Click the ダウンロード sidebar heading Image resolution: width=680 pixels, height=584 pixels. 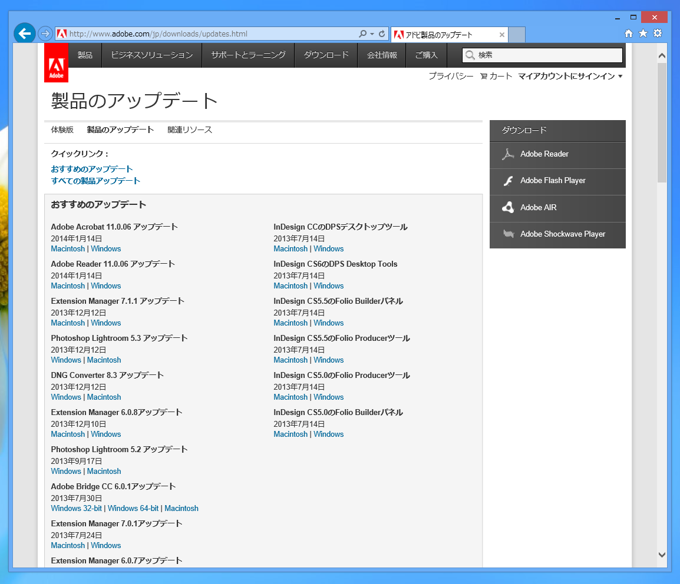pos(524,130)
